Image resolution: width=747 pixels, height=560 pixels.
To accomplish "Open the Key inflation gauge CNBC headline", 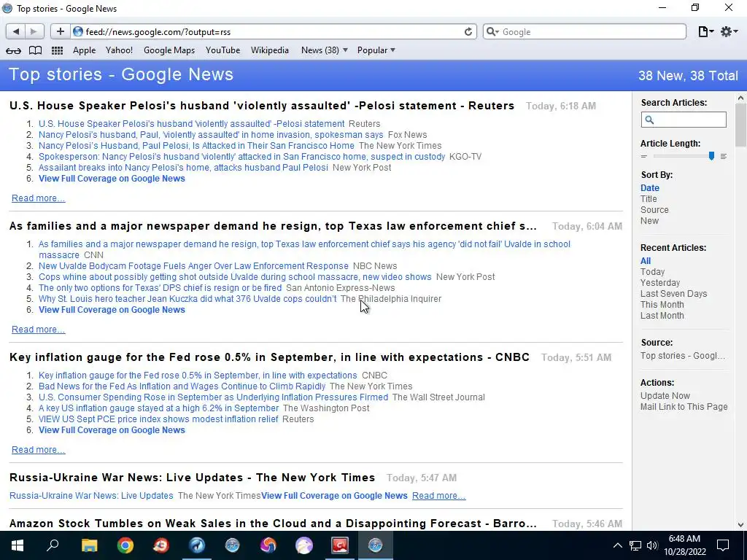I will (x=198, y=376).
